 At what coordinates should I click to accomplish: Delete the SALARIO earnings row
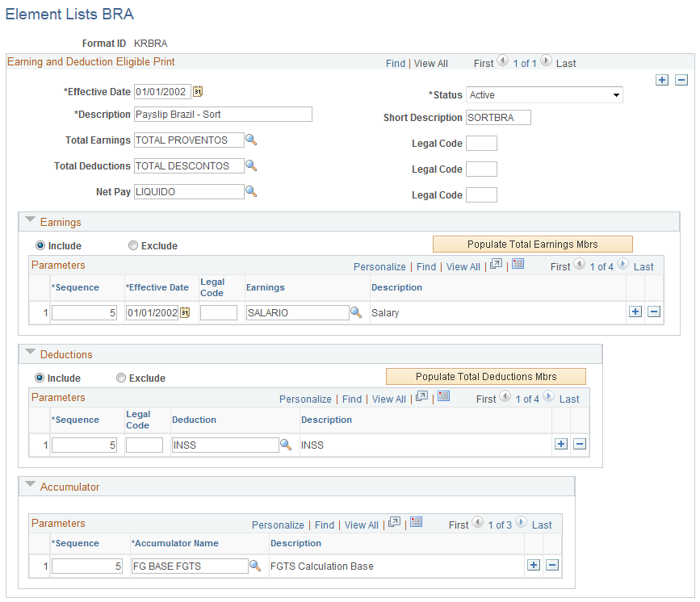(654, 311)
